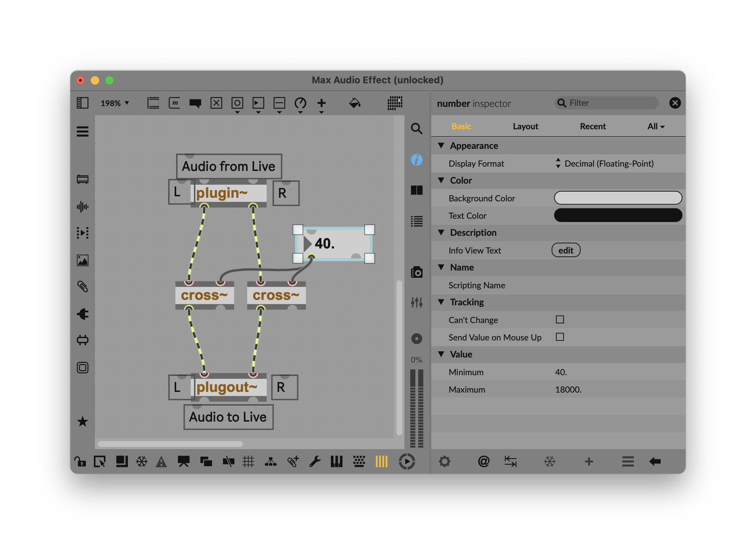
Task: Click the lock/unlock patcher icon
Action: point(80,461)
